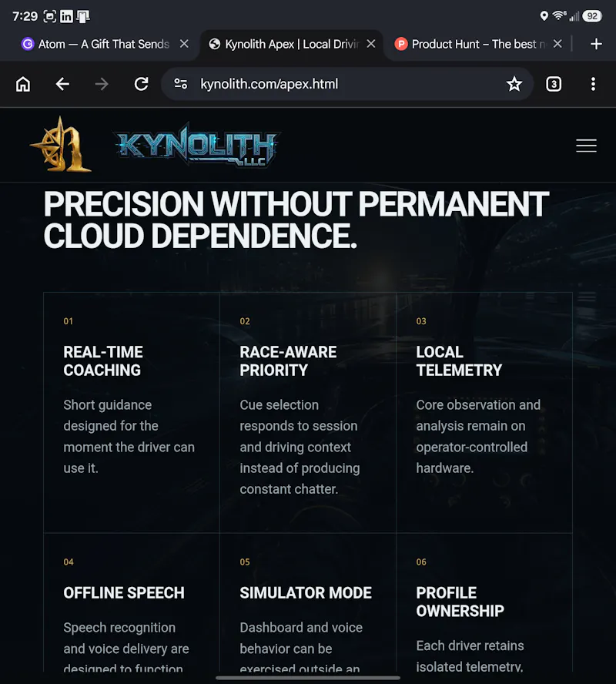Image resolution: width=616 pixels, height=684 pixels.
Task: Reload the kynolith page
Action: pos(141,84)
